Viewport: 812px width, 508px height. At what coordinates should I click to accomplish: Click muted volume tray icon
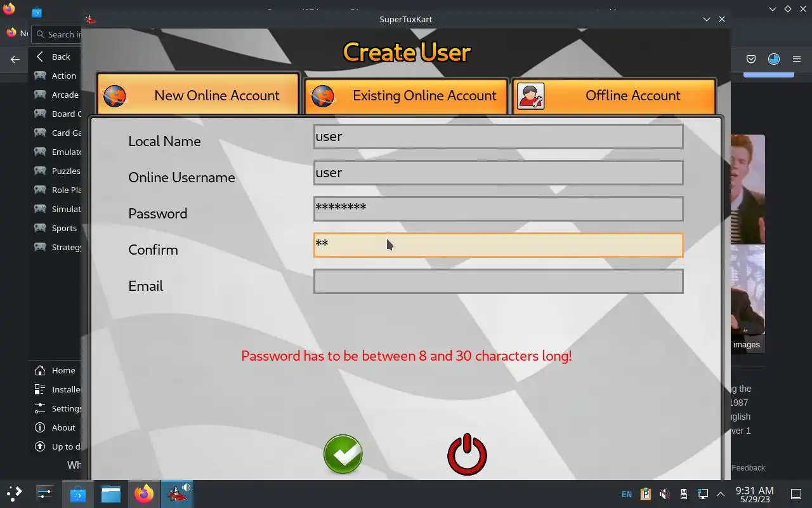coord(664,494)
